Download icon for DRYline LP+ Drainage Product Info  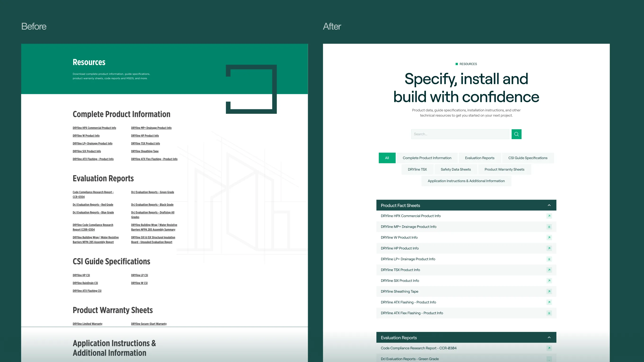549,259
